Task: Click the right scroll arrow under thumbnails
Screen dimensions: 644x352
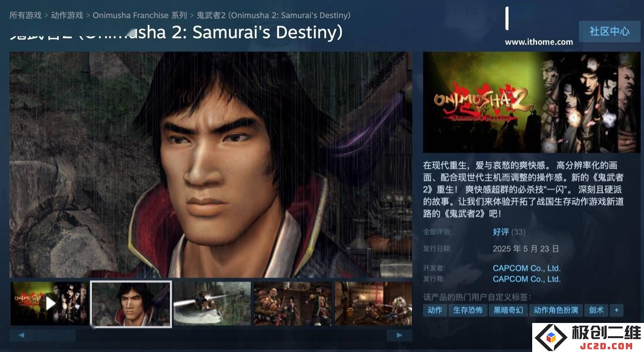Action: click(x=399, y=335)
